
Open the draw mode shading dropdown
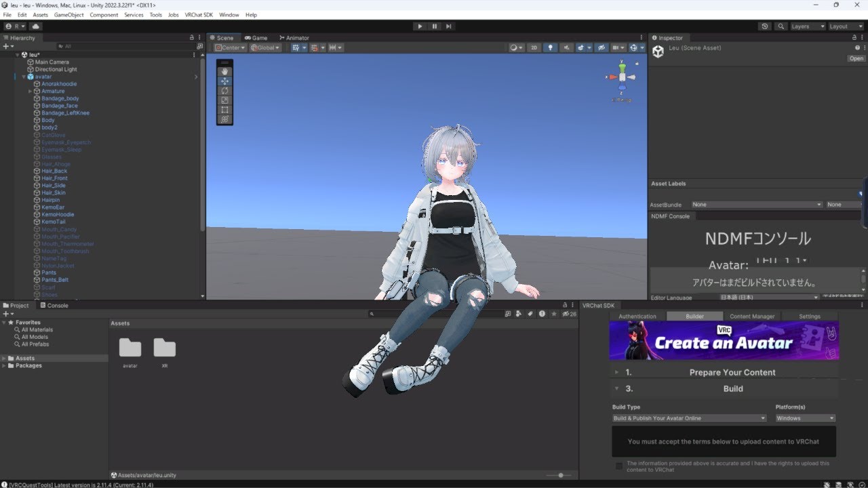pyautogui.click(x=517, y=47)
